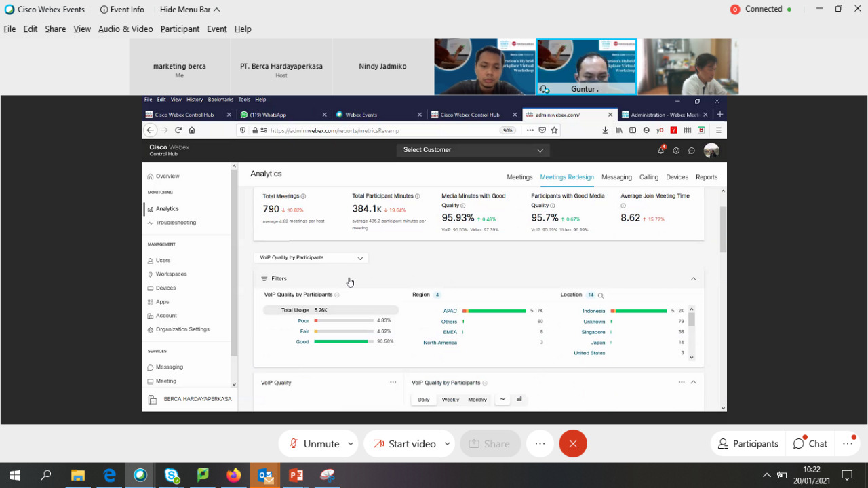This screenshot has width=868, height=488.
Task: Open Control Hub feedback chat icon
Action: point(692,151)
